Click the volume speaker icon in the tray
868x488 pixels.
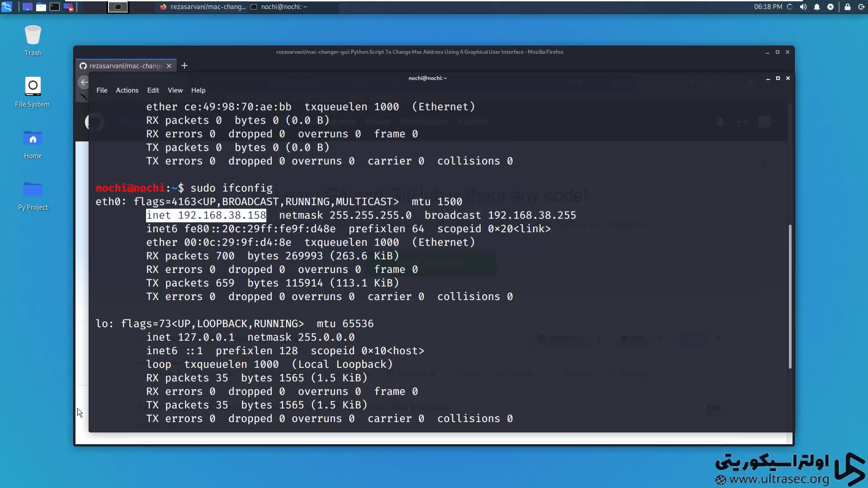tap(803, 7)
